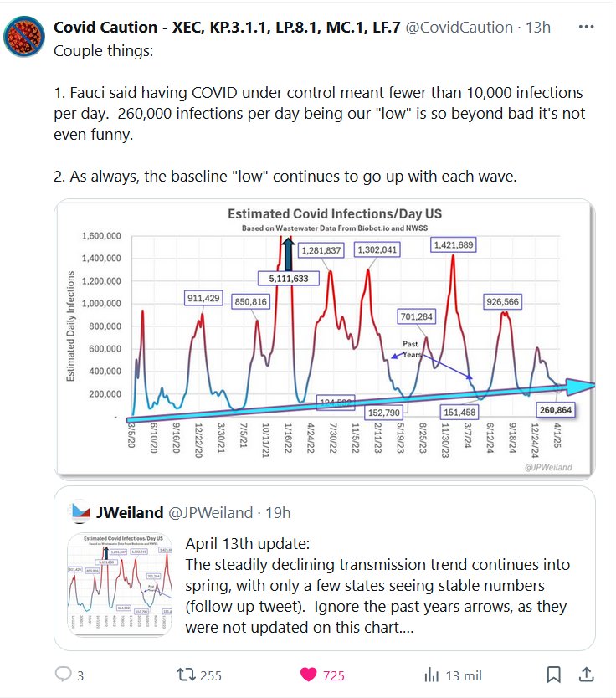This screenshot has width=616, height=698.
Task: Toggle the bookmark icon
Action: coord(553,675)
